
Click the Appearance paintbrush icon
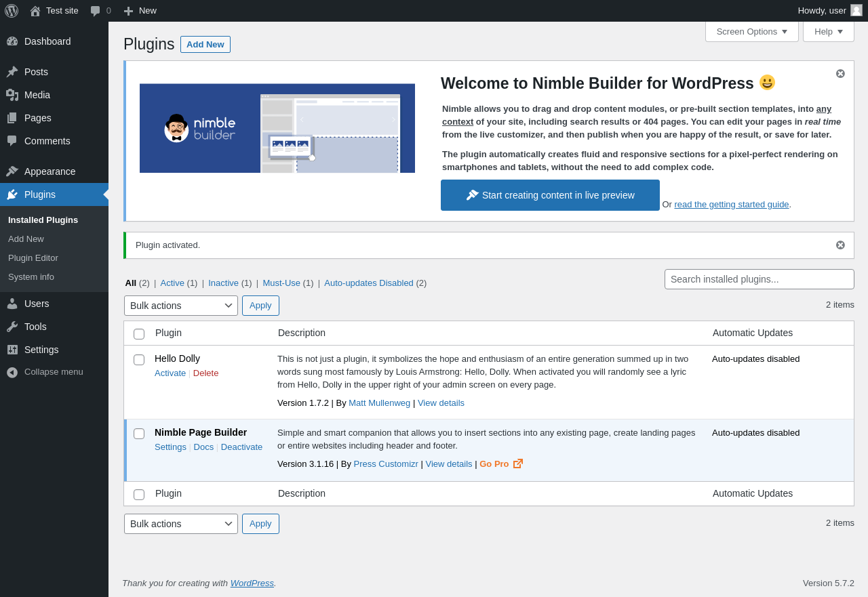click(x=12, y=171)
